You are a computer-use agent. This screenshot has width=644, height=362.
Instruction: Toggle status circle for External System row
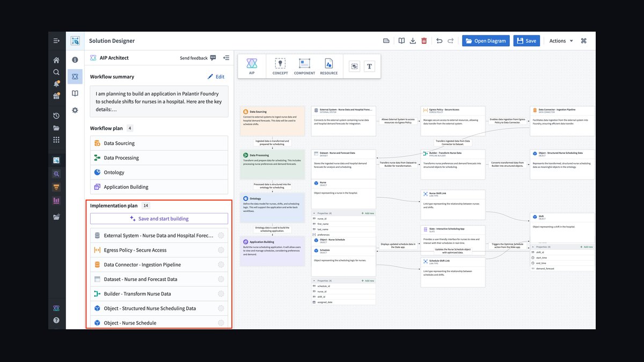(221, 235)
